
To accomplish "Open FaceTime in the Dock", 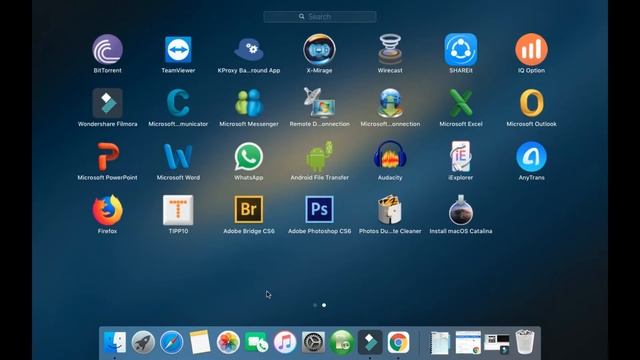I will pos(256,342).
